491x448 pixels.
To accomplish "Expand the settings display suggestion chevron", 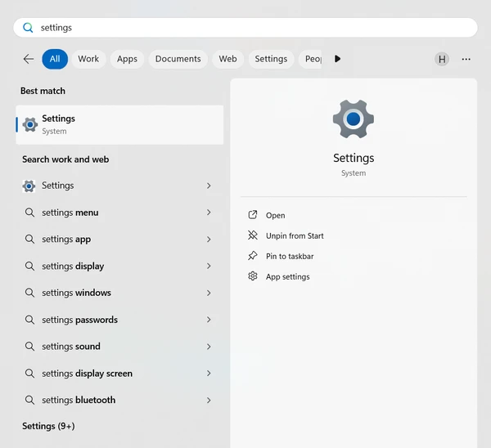I will coord(209,267).
